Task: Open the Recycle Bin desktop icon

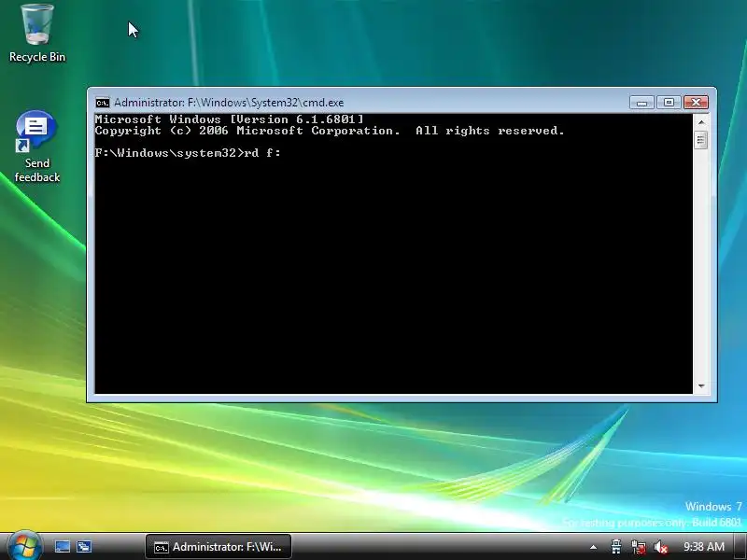Action: (x=37, y=33)
